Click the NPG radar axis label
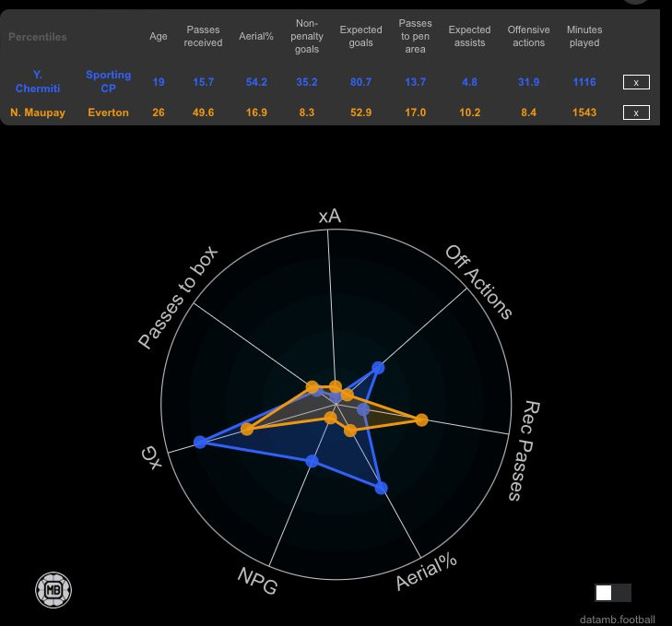This screenshot has width=672, height=626. 258,581
